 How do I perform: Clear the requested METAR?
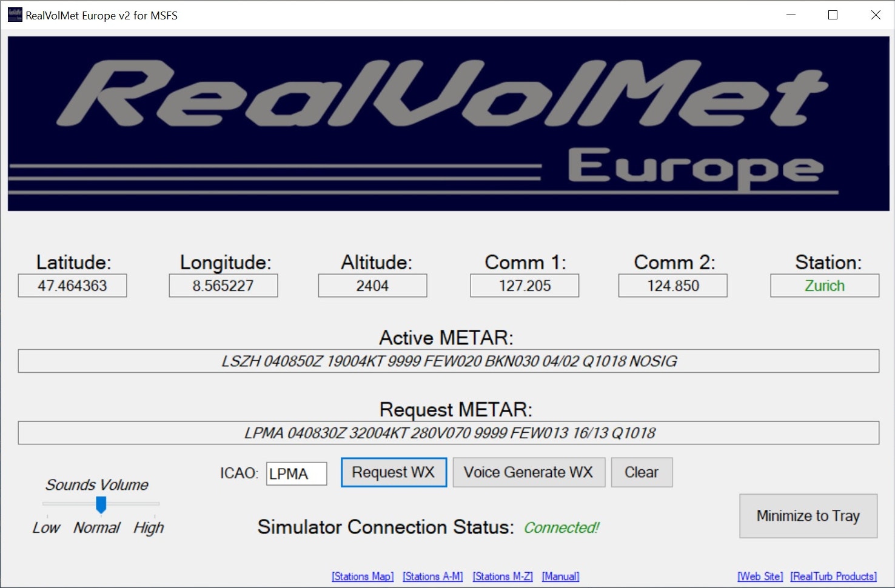tap(642, 472)
